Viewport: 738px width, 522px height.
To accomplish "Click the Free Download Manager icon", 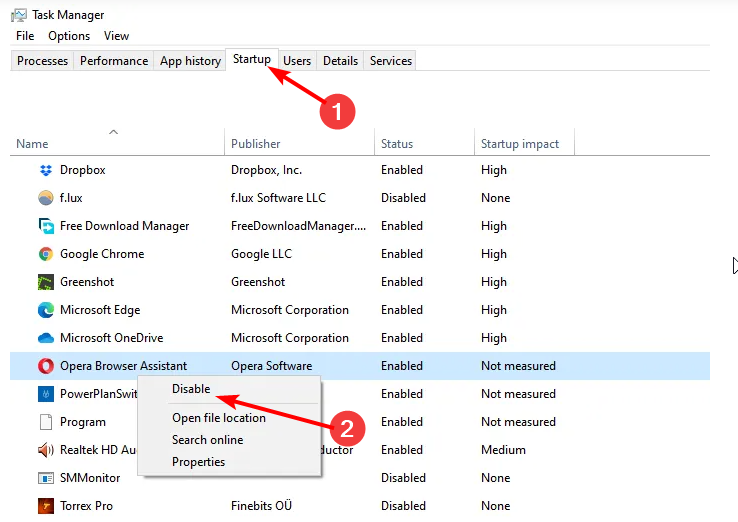I will 46,226.
